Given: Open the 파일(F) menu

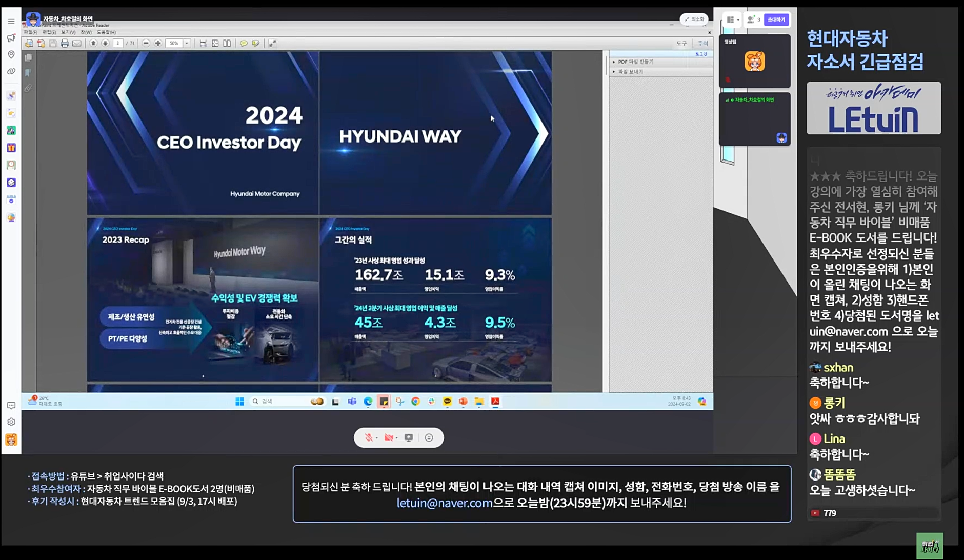Looking at the screenshot, I should (x=30, y=32).
